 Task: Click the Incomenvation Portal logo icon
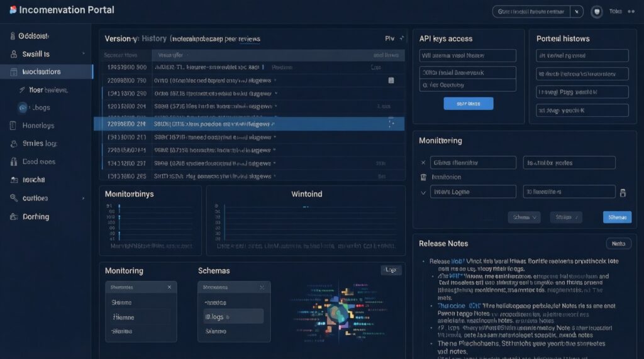point(13,11)
